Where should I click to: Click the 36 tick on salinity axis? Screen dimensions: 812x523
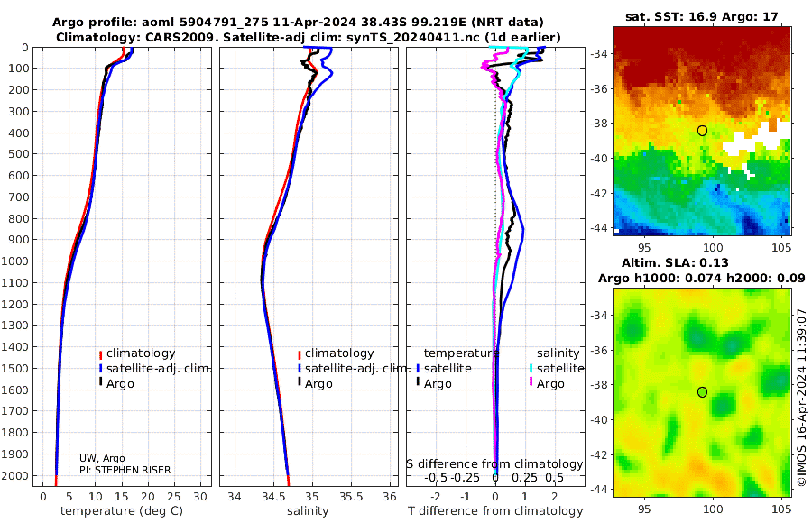390,497
